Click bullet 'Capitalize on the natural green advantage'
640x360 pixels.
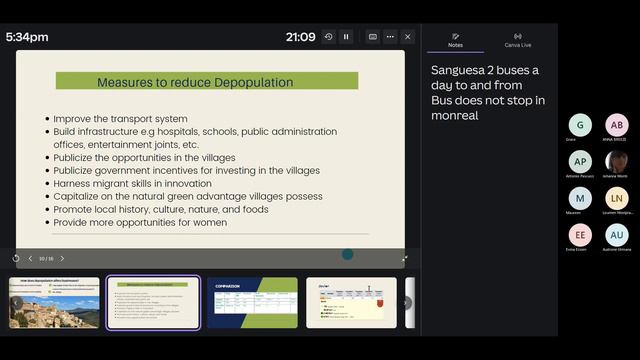tap(188, 196)
